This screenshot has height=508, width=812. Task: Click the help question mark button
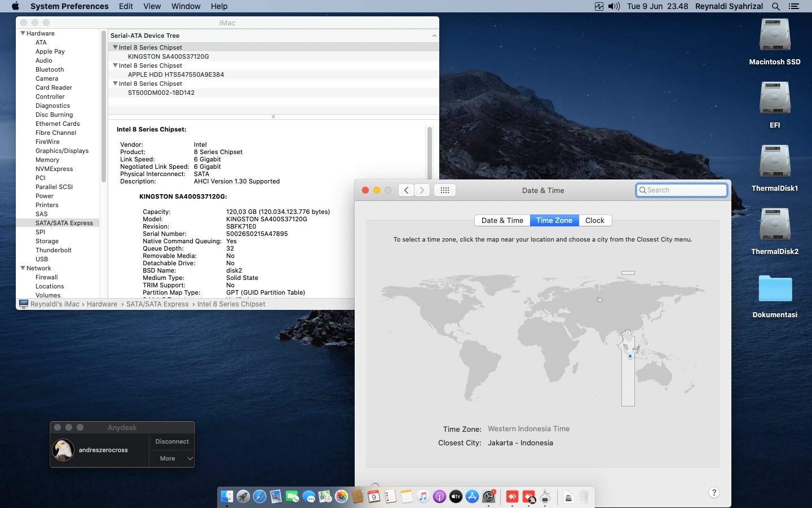tap(714, 492)
